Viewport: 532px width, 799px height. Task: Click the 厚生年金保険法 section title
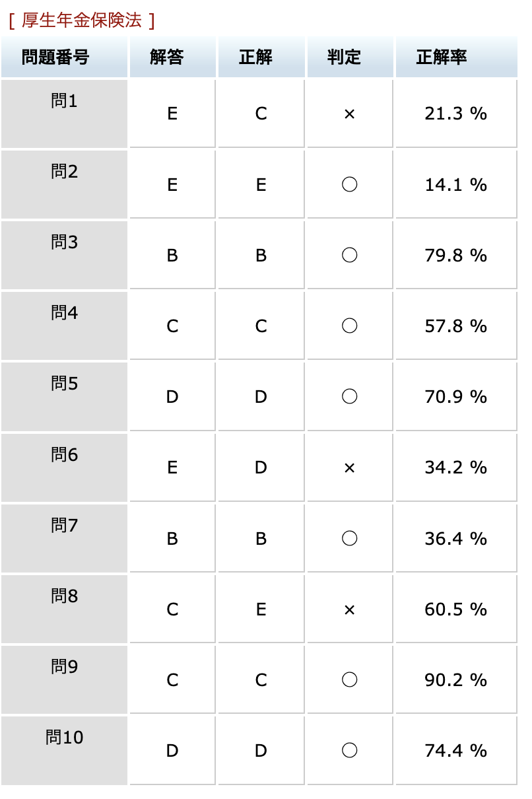pyautogui.click(x=82, y=20)
